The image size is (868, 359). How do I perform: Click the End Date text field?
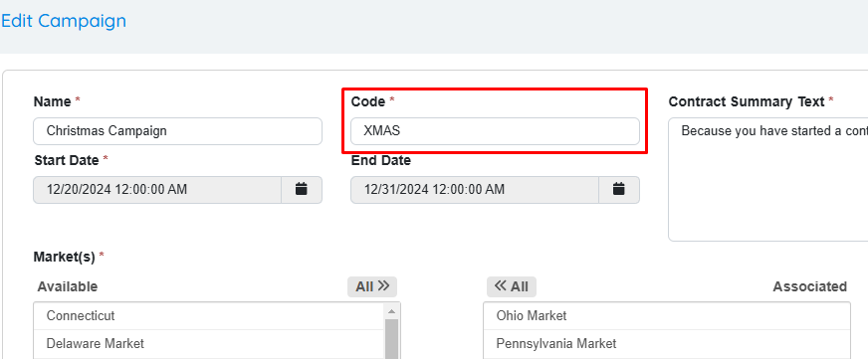[475, 190]
